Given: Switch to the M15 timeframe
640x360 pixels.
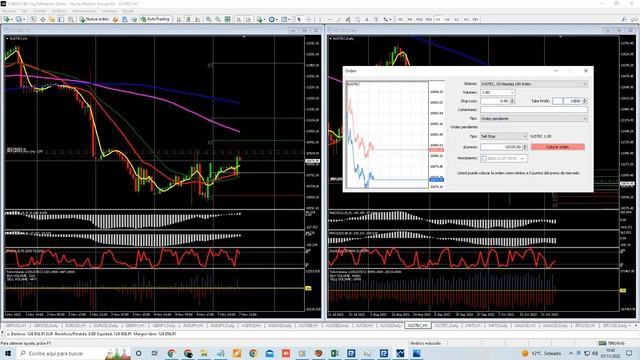Looking at the screenshot, I should coord(419,19).
